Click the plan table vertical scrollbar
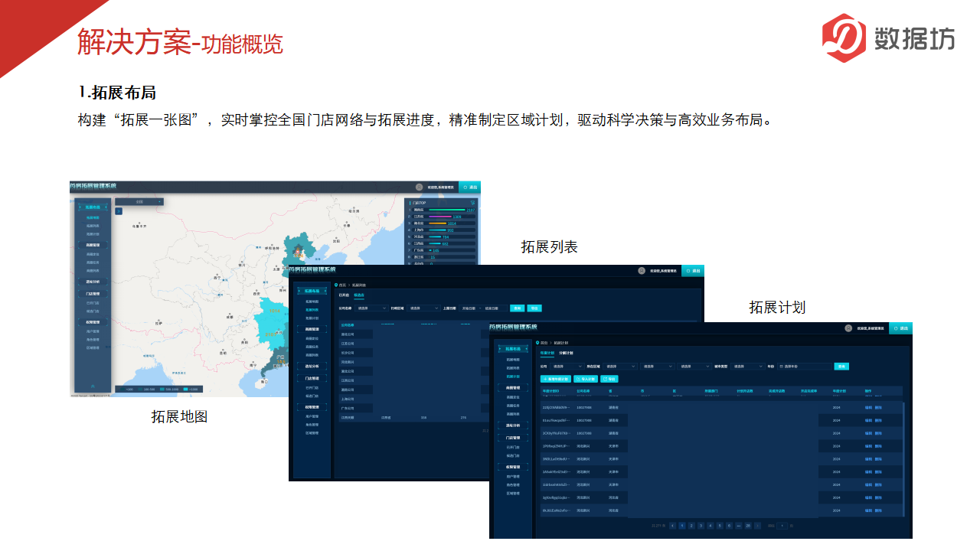Viewport: 980px width, 551px height. tap(903, 459)
